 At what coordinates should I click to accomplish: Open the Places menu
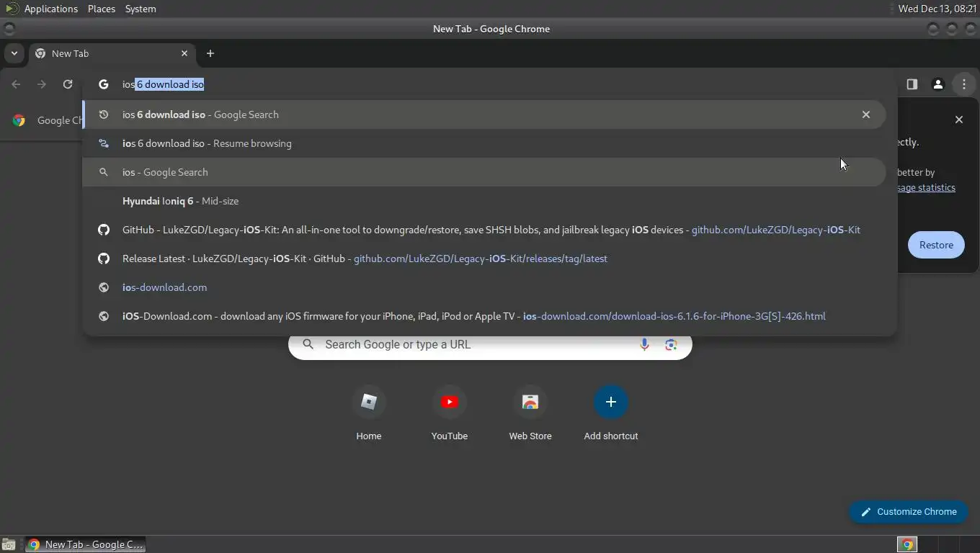[x=102, y=9]
